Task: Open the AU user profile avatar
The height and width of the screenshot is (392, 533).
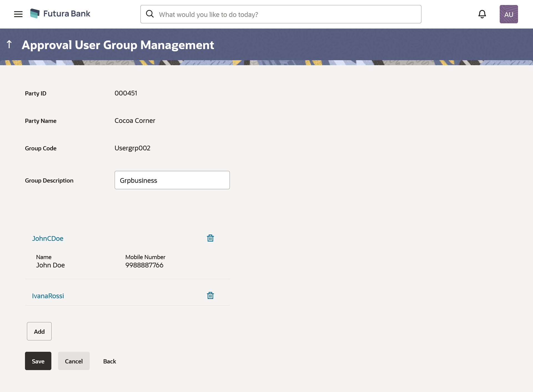Action: [509, 14]
